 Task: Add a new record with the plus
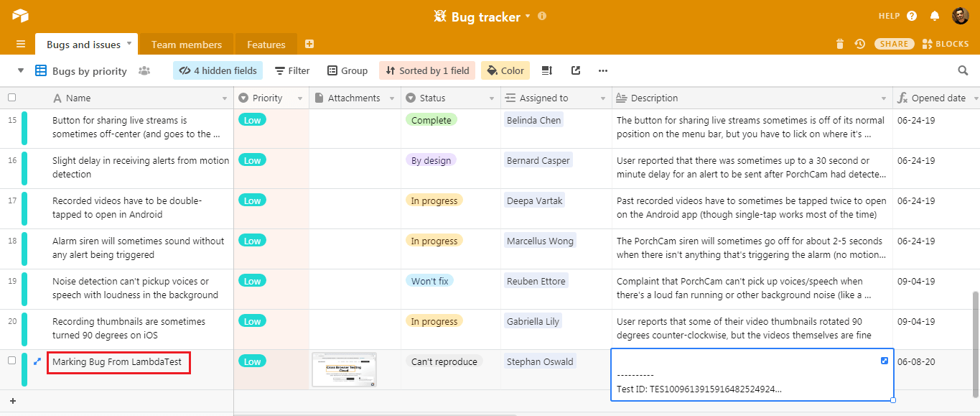(13, 400)
